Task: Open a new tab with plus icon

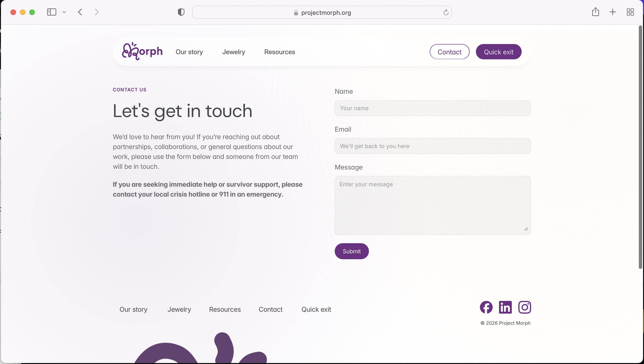Action: (x=613, y=12)
